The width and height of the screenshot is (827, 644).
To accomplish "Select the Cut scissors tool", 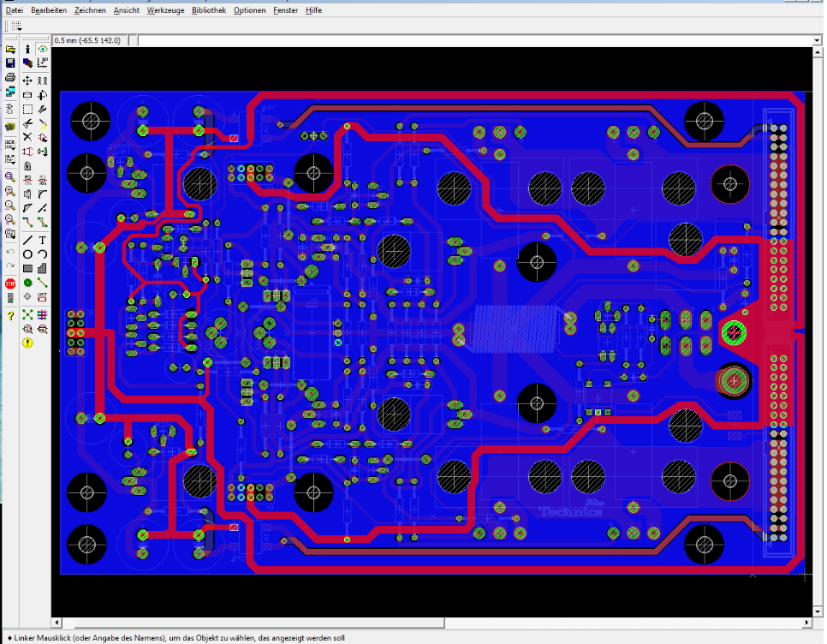I will tap(27, 124).
